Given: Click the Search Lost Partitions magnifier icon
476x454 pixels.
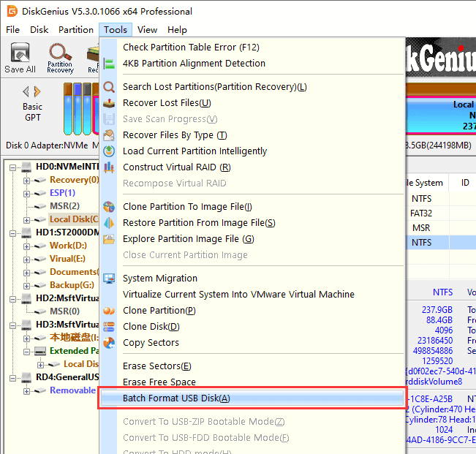Looking at the screenshot, I should coord(109,87).
